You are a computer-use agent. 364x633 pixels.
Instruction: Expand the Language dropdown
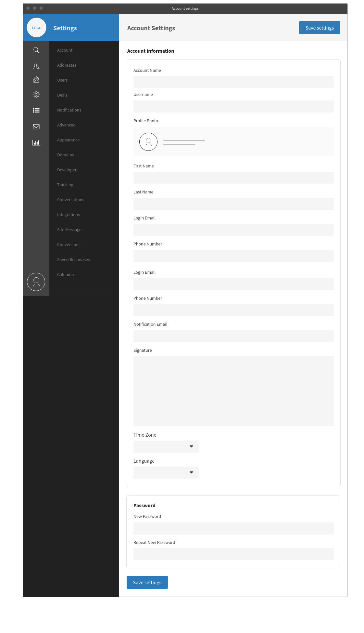(166, 472)
